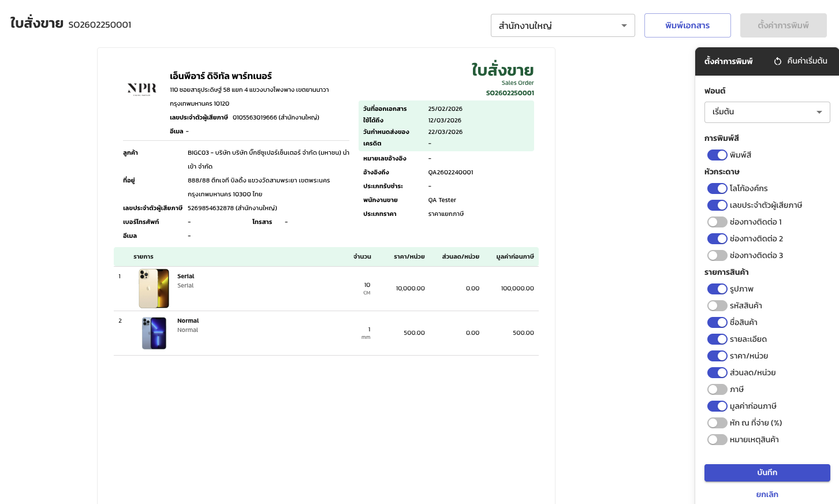Turn off the organization logo toggle โลโก้องค์กร
The image size is (839, 504).
click(717, 188)
